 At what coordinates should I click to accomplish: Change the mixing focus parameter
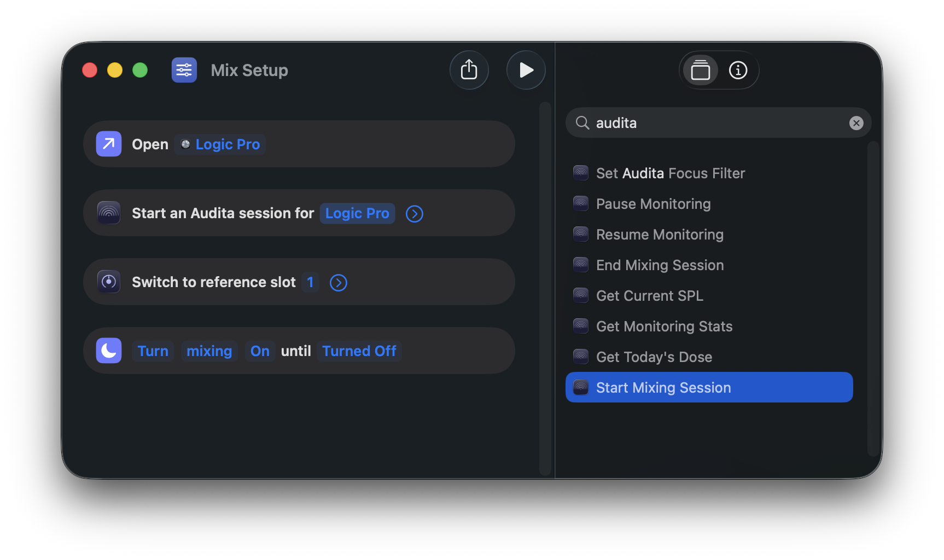(209, 351)
